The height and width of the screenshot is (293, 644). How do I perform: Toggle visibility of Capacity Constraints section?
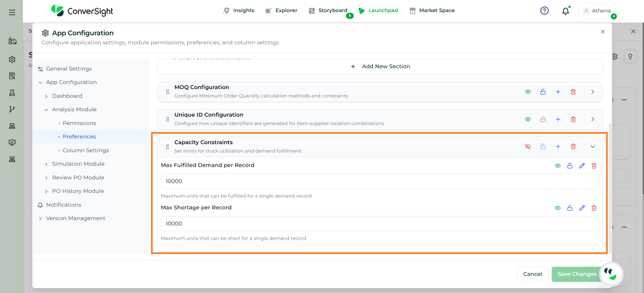pyautogui.click(x=528, y=146)
